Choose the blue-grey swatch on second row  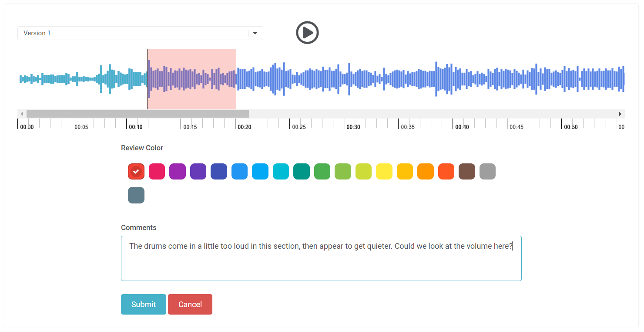point(136,195)
